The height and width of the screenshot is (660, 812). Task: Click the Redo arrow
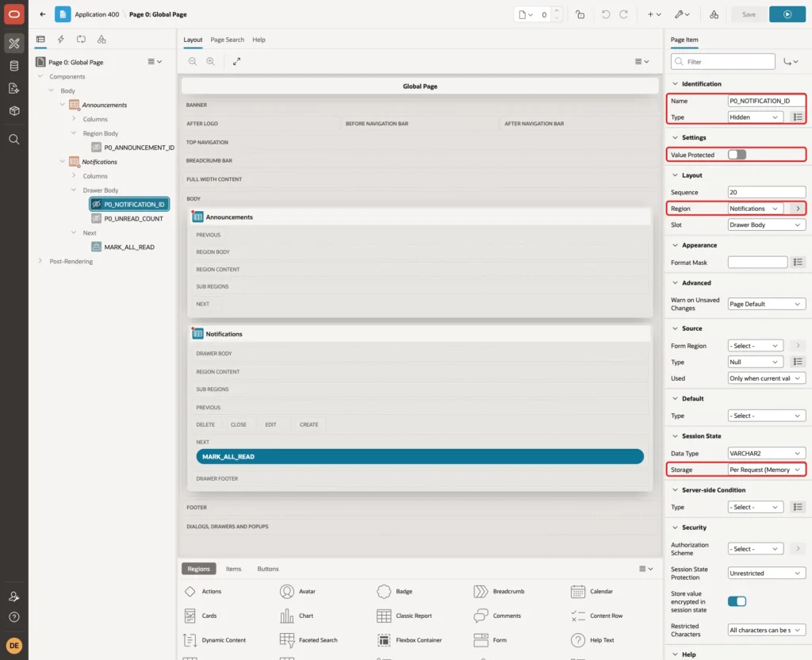pyautogui.click(x=623, y=14)
